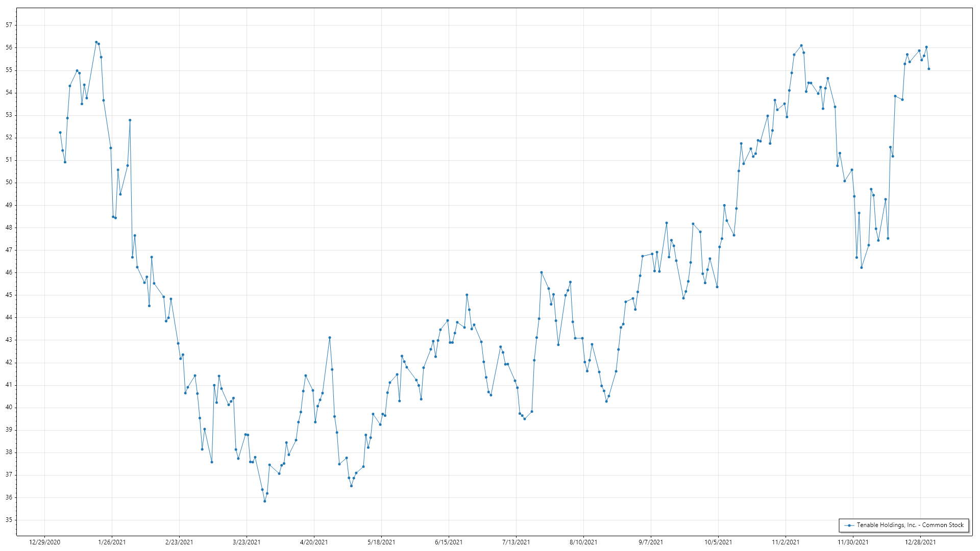The height and width of the screenshot is (551, 980).
Task: Click the highest data point in January 2021
Action: [x=96, y=42]
